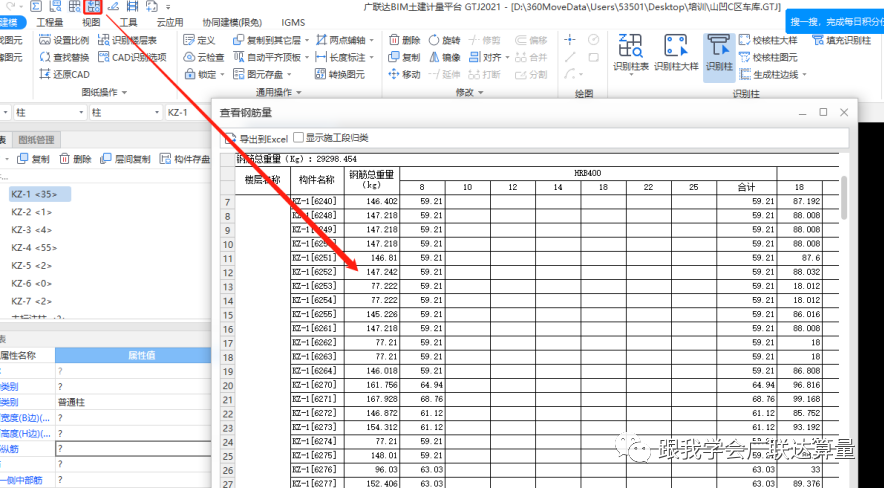Run 云检查

204,58
